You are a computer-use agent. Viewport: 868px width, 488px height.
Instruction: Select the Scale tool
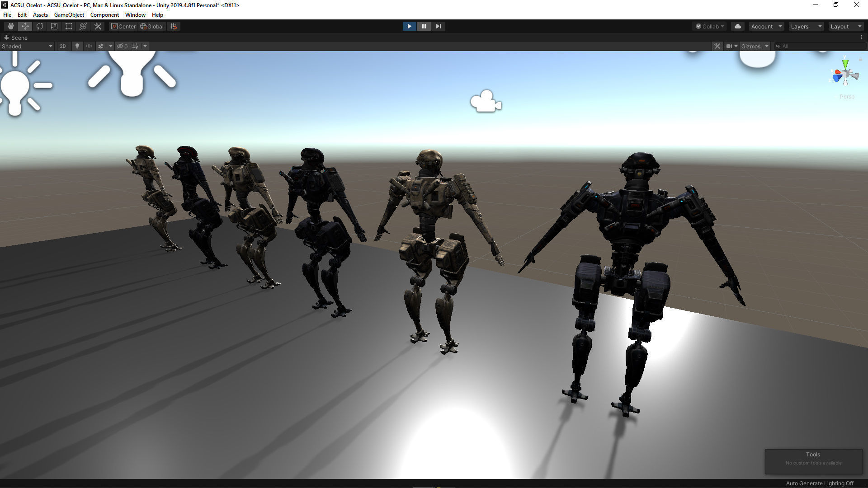pos(54,26)
